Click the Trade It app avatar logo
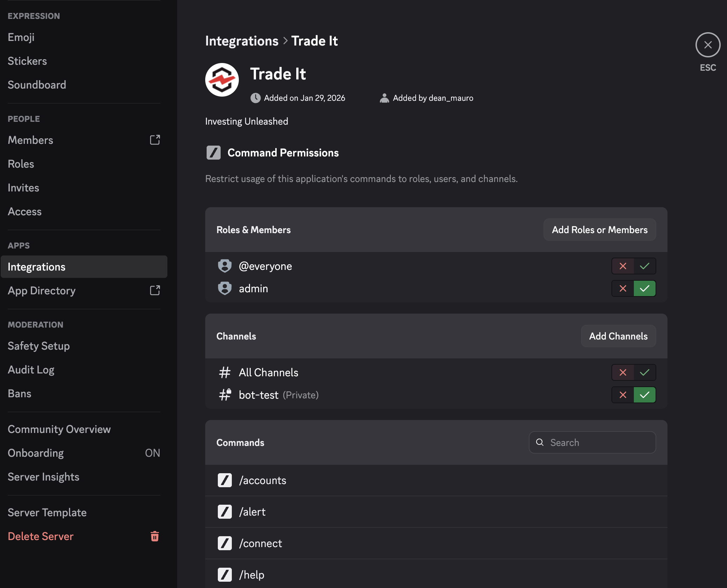The height and width of the screenshot is (588, 727). coord(222,80)
